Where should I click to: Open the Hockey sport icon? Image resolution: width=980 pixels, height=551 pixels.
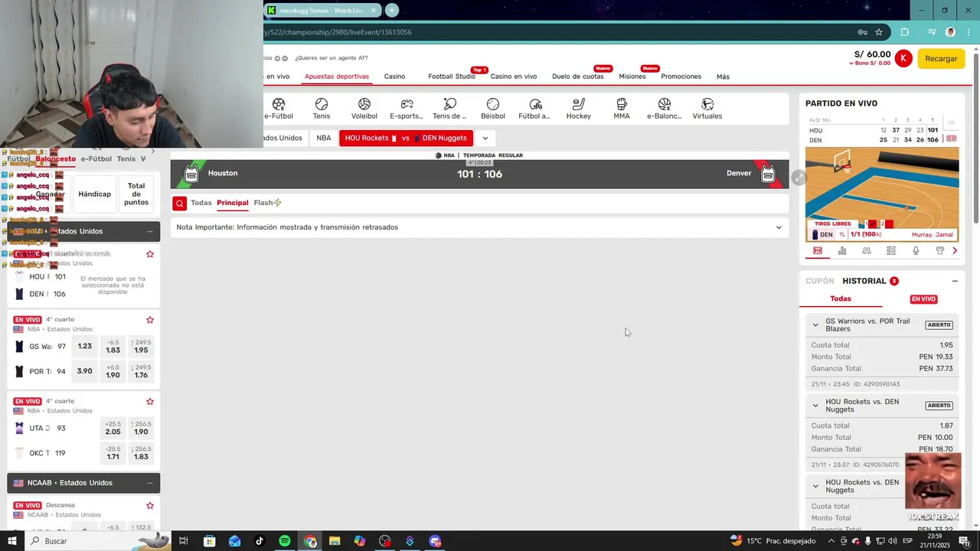[579, 109]
